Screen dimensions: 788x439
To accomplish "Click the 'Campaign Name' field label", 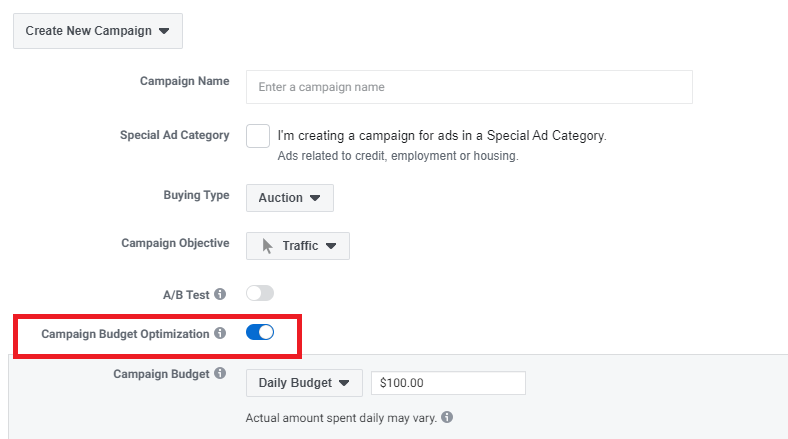I will (x=184, y=81).
